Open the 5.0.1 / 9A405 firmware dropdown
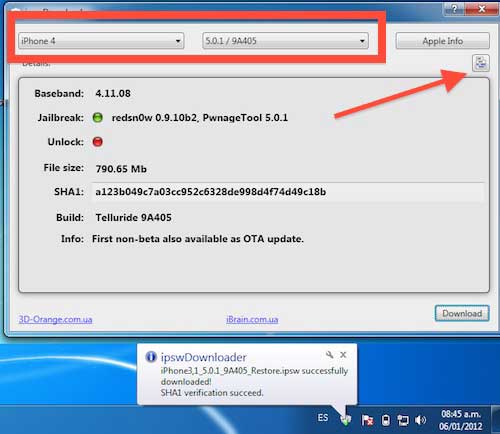 (x=285, y=41)
